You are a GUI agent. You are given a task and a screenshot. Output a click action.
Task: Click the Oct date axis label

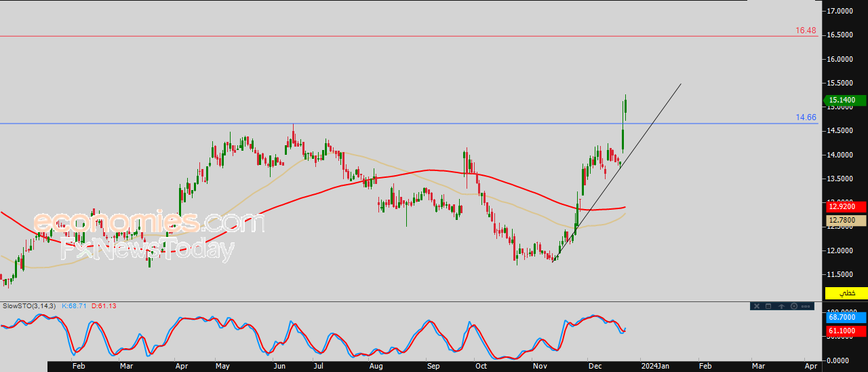(481, 366)
